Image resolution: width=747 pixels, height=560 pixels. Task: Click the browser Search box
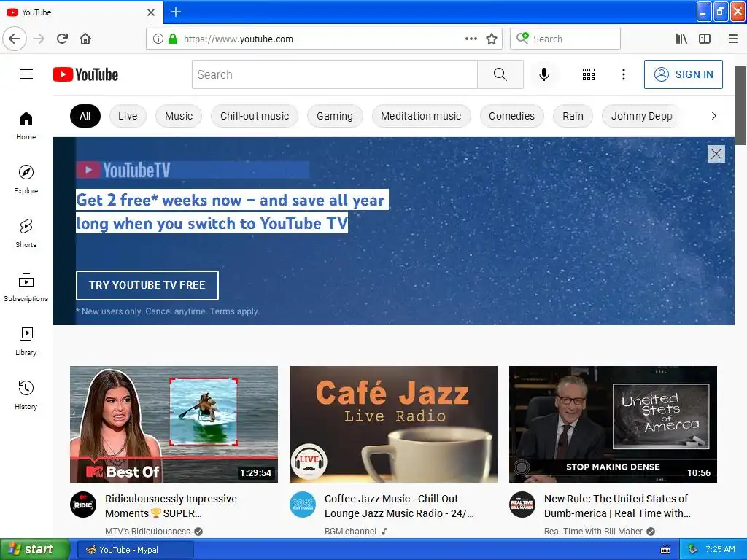click(565, 39)
